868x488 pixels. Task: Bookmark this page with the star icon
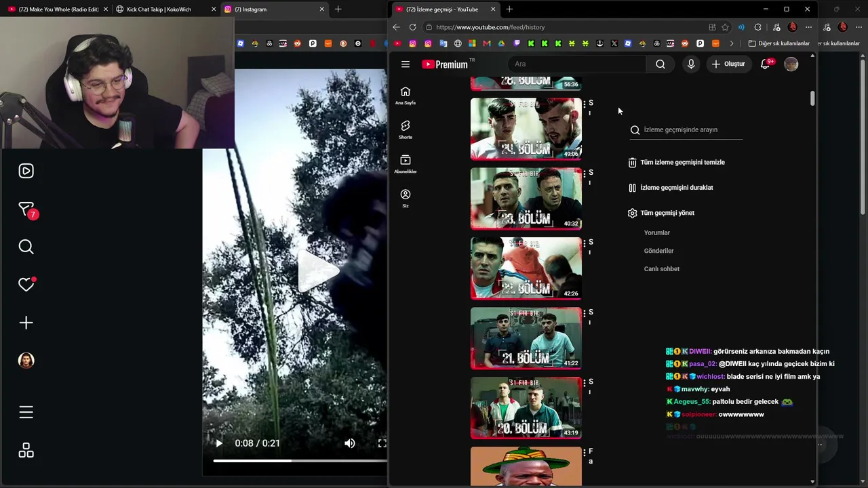(725, 27)
